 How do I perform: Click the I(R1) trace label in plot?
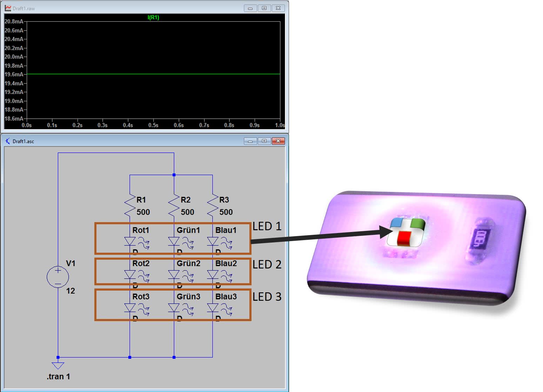(153, 18)
